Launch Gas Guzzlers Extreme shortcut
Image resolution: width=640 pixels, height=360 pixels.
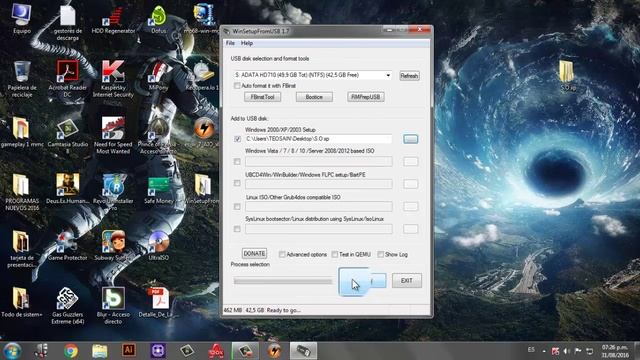tap(67, 306)
